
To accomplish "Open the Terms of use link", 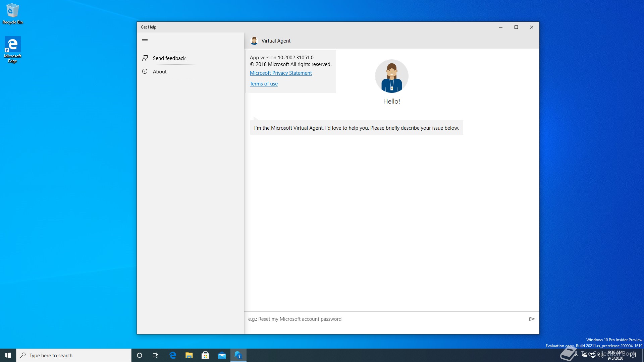I will (264, 84).
